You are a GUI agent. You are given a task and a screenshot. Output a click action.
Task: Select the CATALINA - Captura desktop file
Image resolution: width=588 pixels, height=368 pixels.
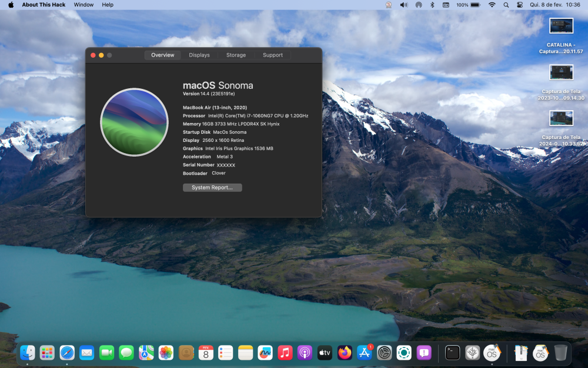click(561, 36)
